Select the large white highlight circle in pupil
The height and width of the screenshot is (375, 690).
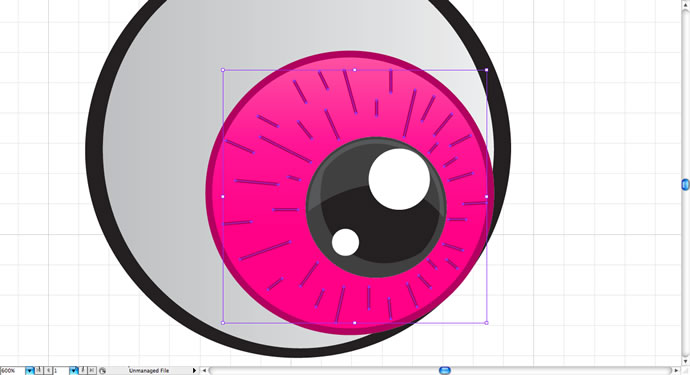click(x=399, y=179)
